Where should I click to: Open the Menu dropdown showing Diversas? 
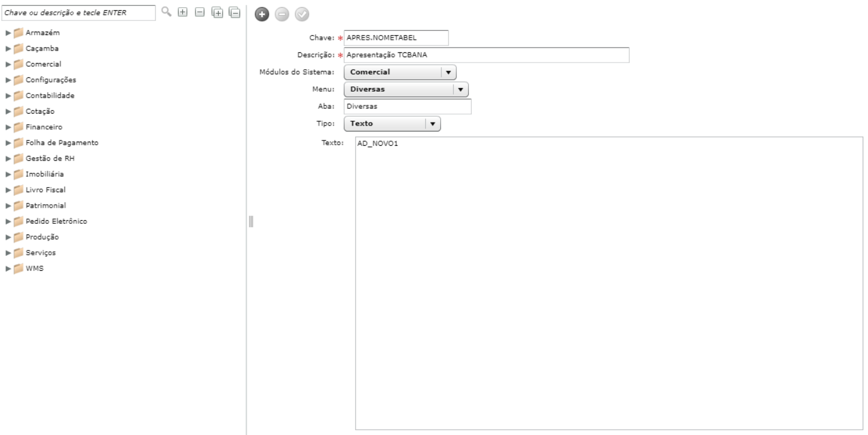click(407, 90)
